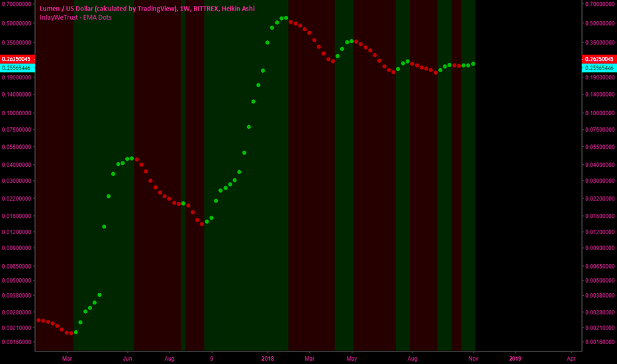Click 0.01200000 on the right price axis
Image resolution: width=617 pixels, height=364 pixels.
600,232
